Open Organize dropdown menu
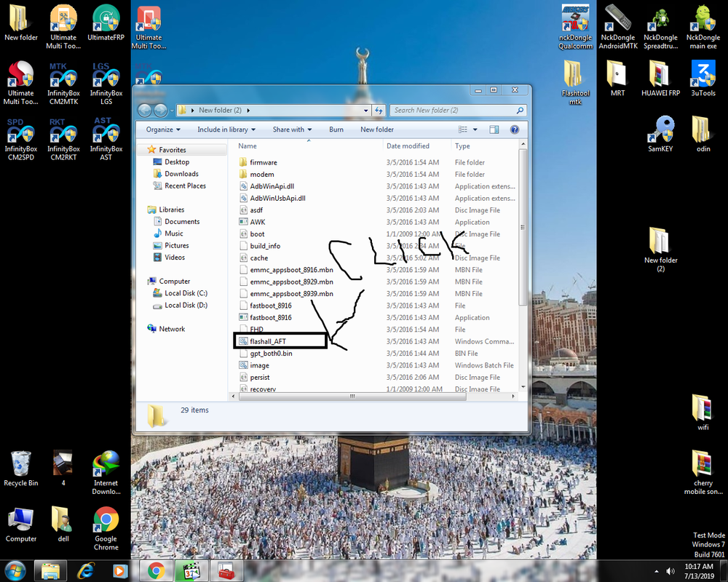The image size is (728, 582). 163,129
